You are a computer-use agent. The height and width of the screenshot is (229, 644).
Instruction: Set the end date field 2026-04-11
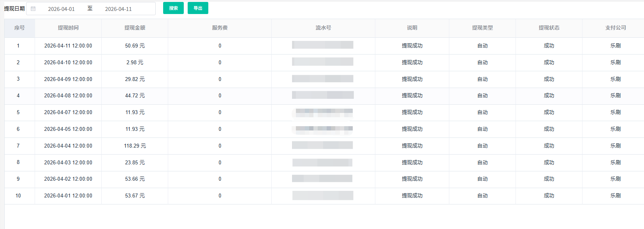pos(118,9)
